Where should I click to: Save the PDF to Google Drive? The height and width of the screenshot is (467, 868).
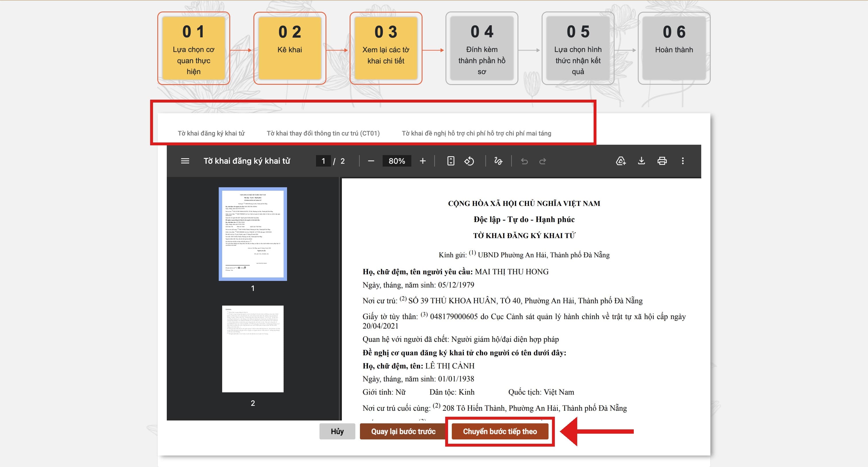(621, 161)
